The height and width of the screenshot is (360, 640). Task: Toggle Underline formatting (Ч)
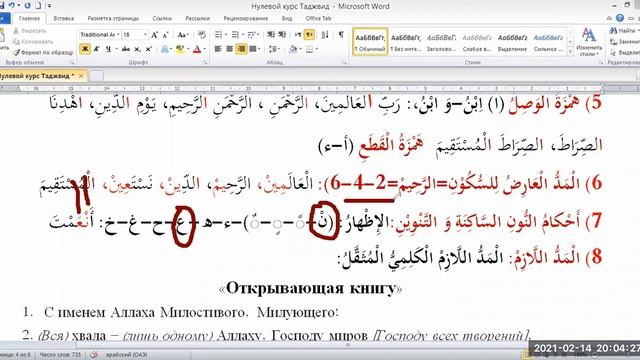108,49
